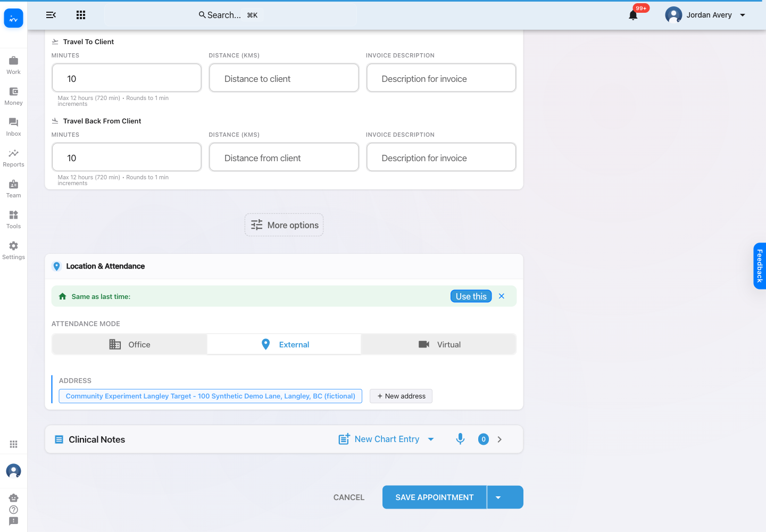Select External attendance mode
The height and width of the screenshot is (532, 766).
pos(284,345)
